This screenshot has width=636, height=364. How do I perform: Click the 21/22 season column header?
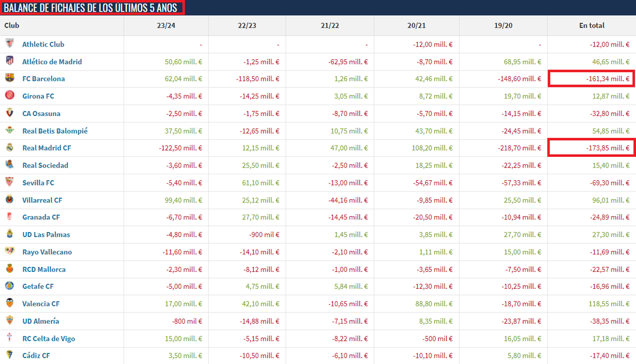(x=330, y=25)
